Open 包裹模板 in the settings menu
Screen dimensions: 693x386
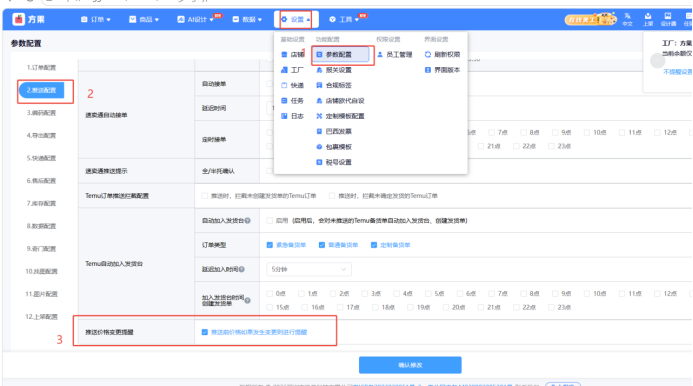coord(334,147)
